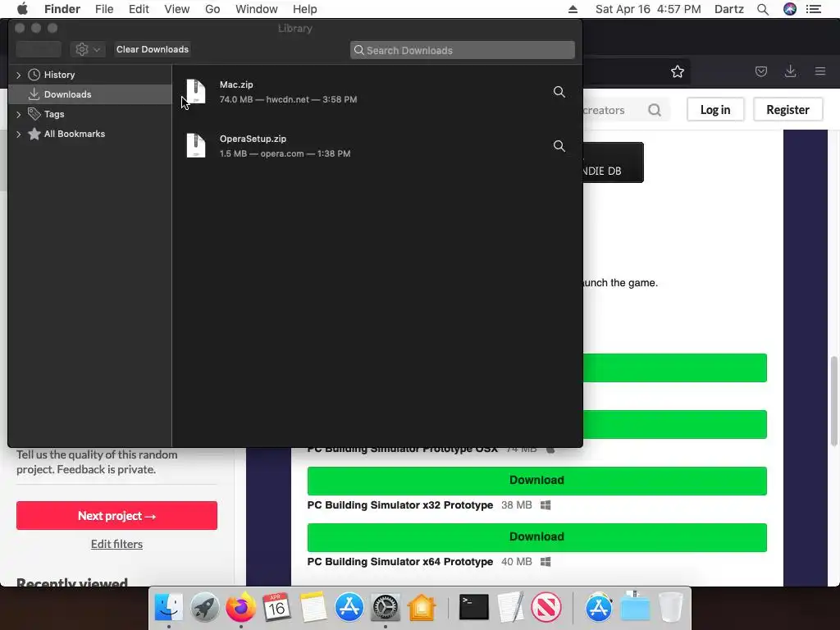Image resolution: width=840 pixels, height=630 pixels.
Task: Expand the Tags tree item
Action: [19, 114]
